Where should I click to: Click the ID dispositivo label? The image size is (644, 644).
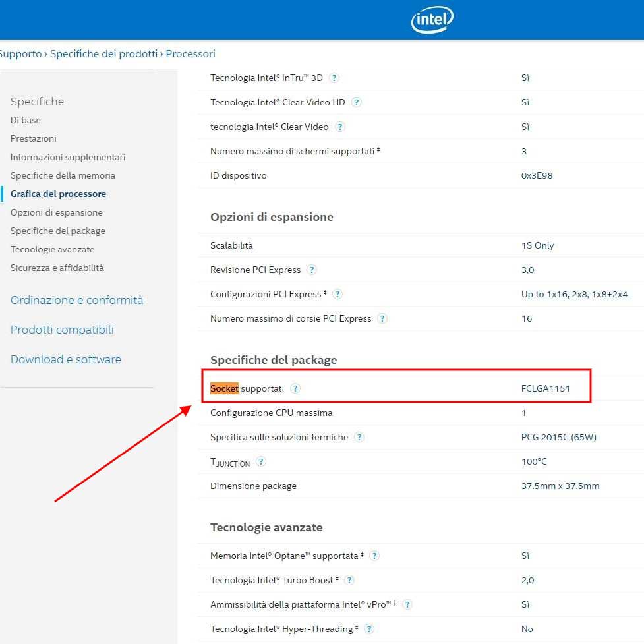click(238, 176)
